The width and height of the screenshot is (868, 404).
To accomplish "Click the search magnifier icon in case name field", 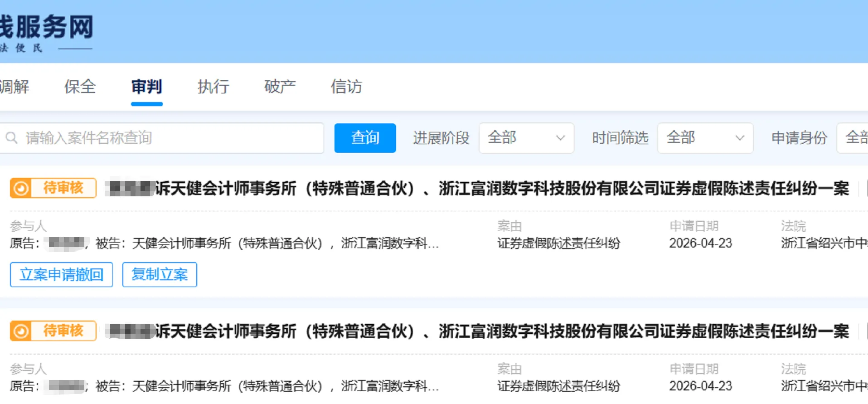I will 12,138.
